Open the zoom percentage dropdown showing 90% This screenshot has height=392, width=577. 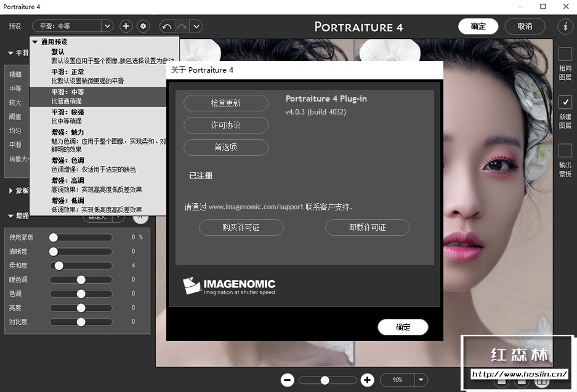[404, 380]
